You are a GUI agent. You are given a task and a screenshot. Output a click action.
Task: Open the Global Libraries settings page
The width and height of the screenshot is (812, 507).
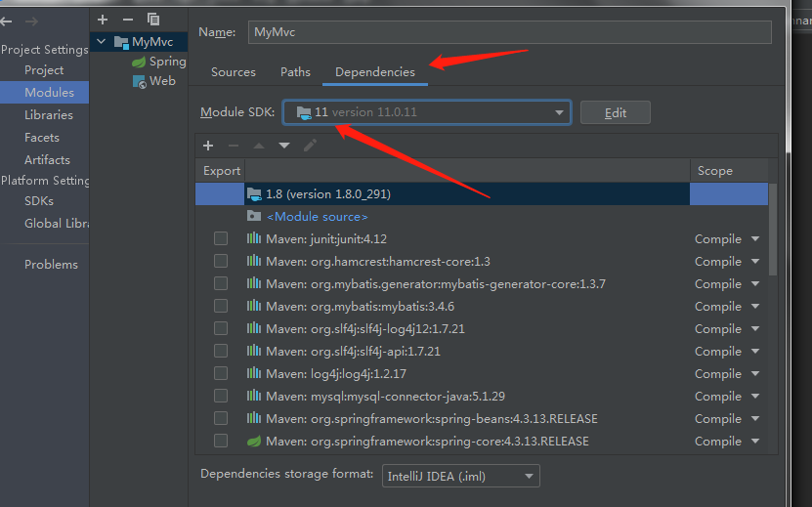pos(57,223)
